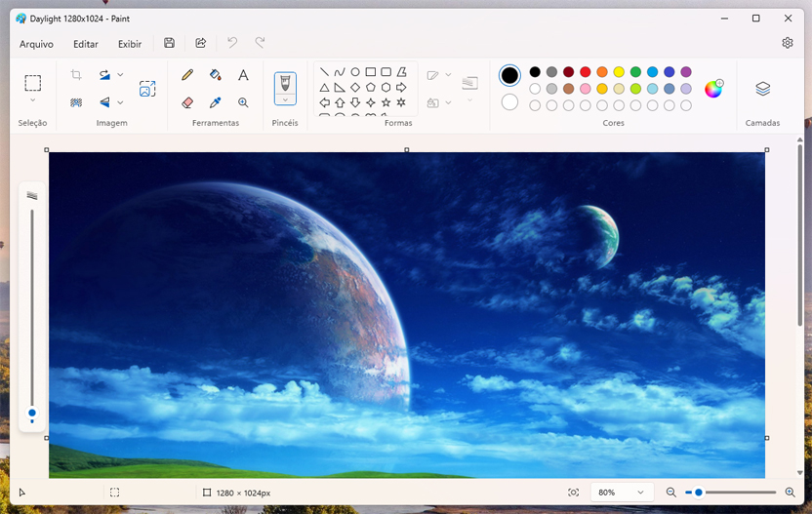Open the Exibir menu
This screenshot has height=514, width=812.
click(x=130, y=44)
